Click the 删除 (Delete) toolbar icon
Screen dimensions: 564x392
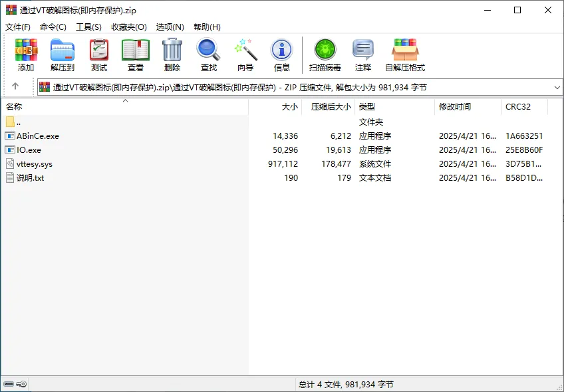(x=172, y=53)
